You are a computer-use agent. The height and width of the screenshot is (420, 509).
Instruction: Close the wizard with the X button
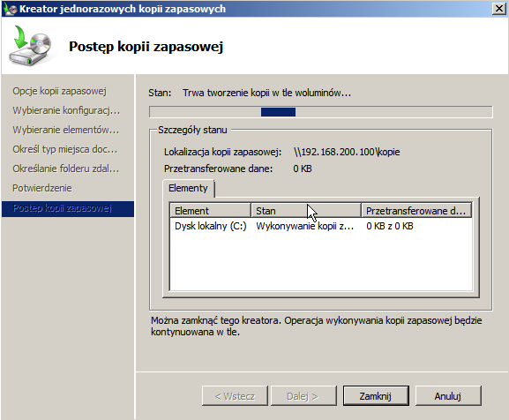(x=499, y=9)
